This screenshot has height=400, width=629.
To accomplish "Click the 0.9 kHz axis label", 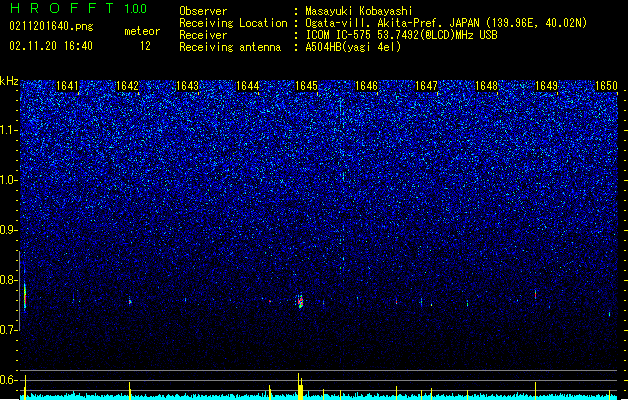I will [9, 230].
